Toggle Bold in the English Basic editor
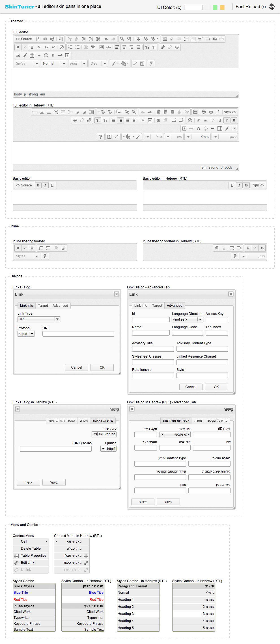The width and height of the screenshot is (280, 644). click(x=38, y=185)
